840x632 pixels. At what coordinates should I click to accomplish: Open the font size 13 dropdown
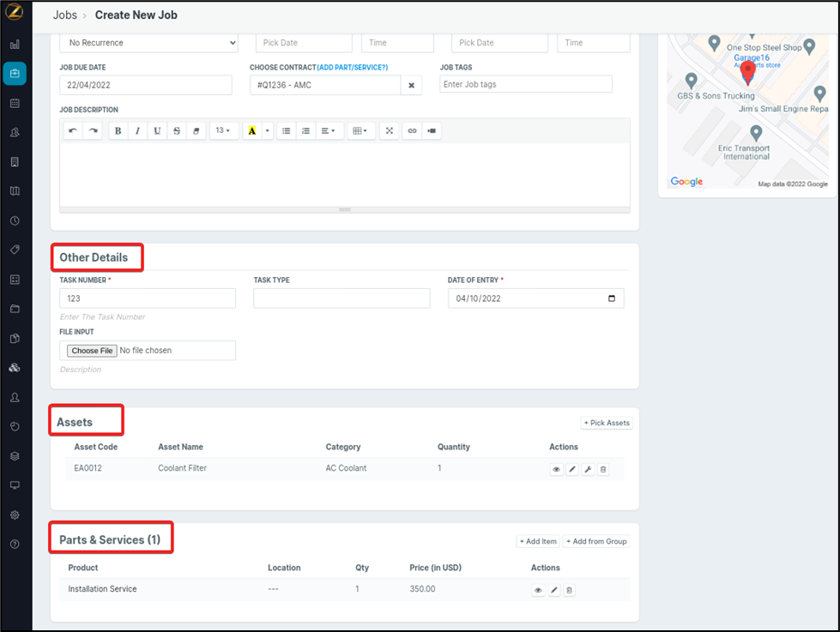coord(223,131)
